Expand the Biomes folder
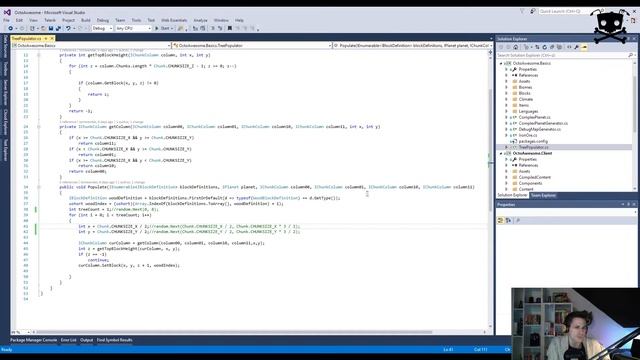 click(507, 87)
